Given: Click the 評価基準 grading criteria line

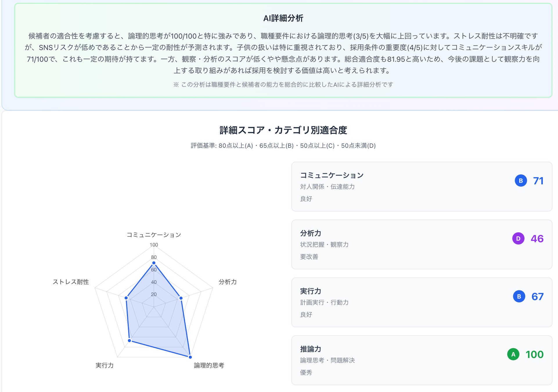Looking at the screenshot, I should coord(283,146).
